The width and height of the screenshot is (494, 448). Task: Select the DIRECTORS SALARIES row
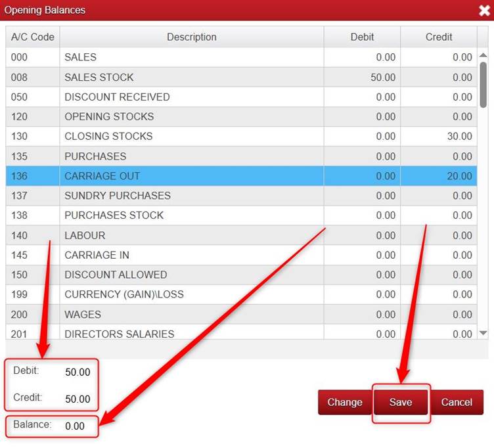tap(241, 332)
